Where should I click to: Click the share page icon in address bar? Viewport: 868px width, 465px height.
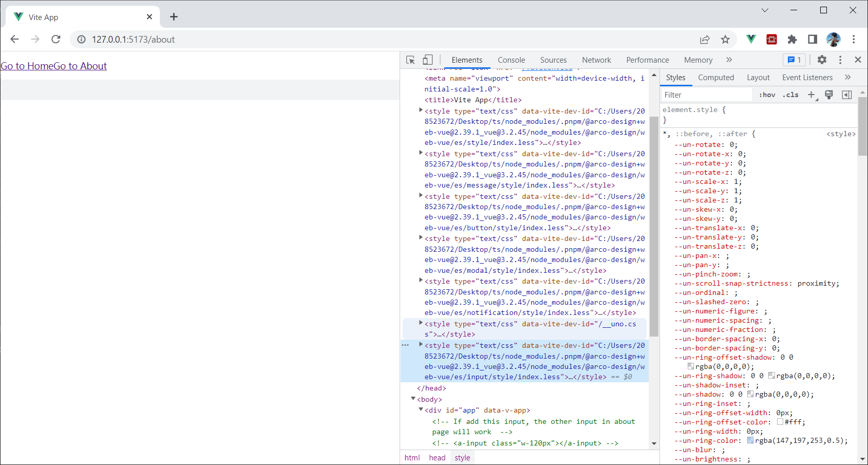click(x=705, y=39)
